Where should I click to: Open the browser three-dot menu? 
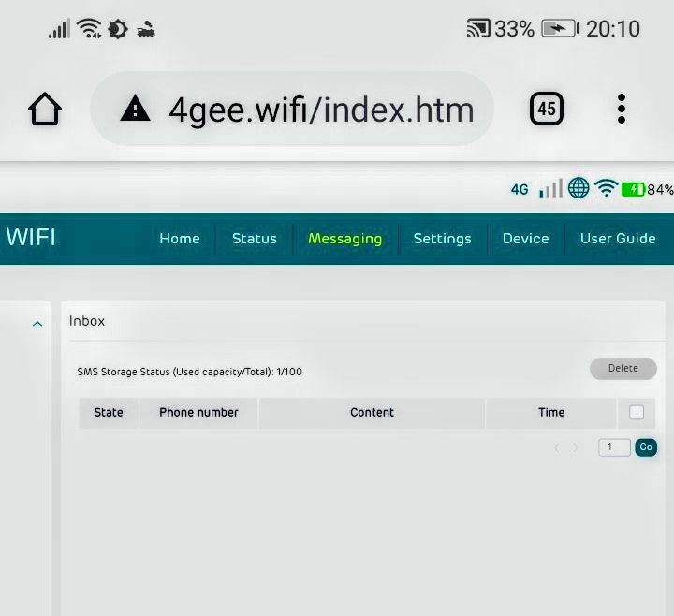pos(622,109)
